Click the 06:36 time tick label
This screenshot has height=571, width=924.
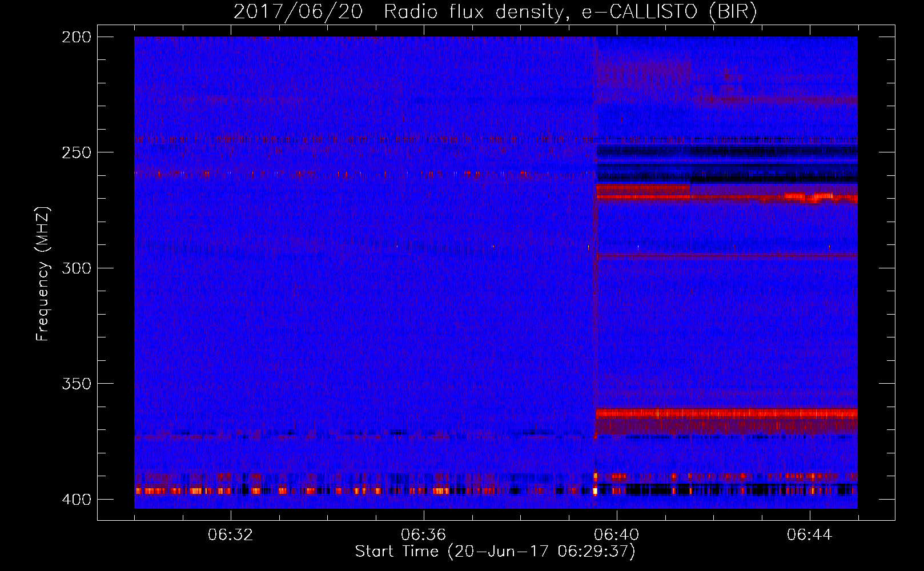[x=424, y=535]
